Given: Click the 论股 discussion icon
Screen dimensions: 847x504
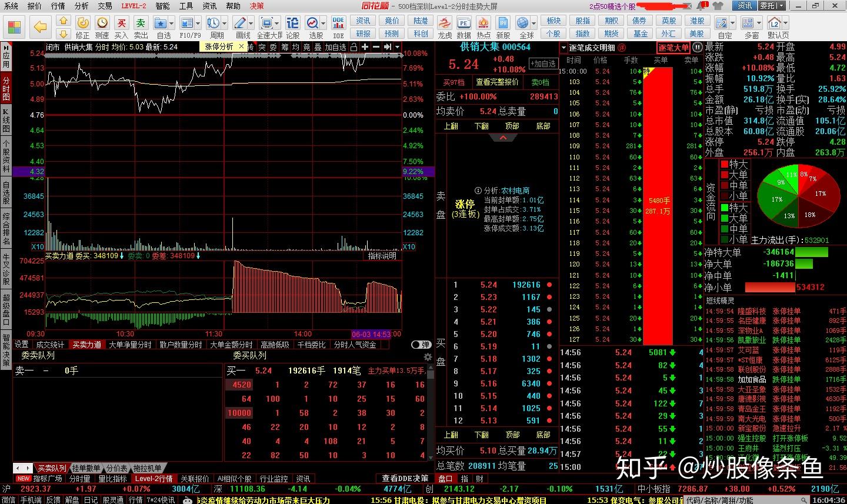Looking at the screenshot, I should (x=292, y=23).
